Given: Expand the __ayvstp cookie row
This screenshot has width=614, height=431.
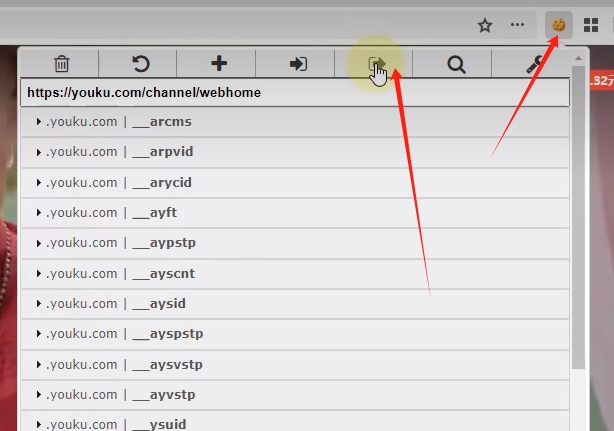Looking at the screenshot, I should (x=295, y=395).
